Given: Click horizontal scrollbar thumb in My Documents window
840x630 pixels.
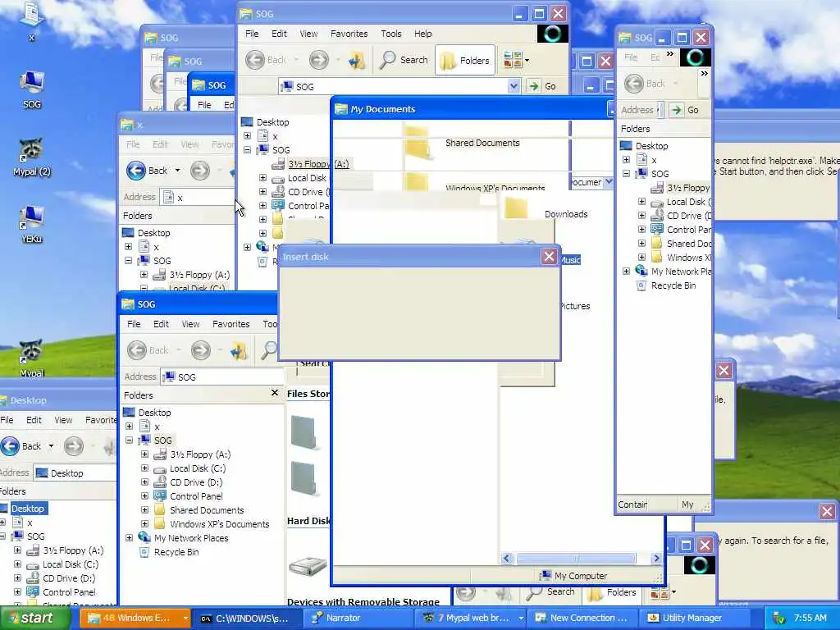Looking at the screenshot, I should [576, 558].
